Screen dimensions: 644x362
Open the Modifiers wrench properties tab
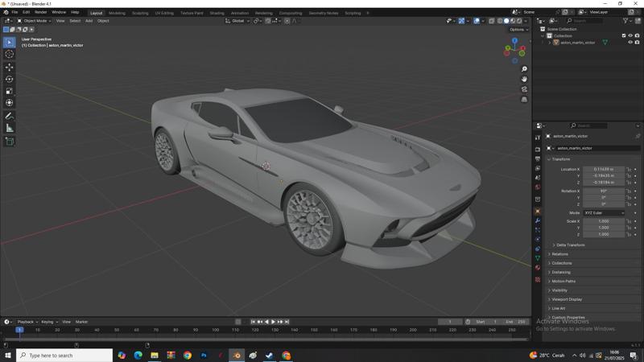(538, 220)
